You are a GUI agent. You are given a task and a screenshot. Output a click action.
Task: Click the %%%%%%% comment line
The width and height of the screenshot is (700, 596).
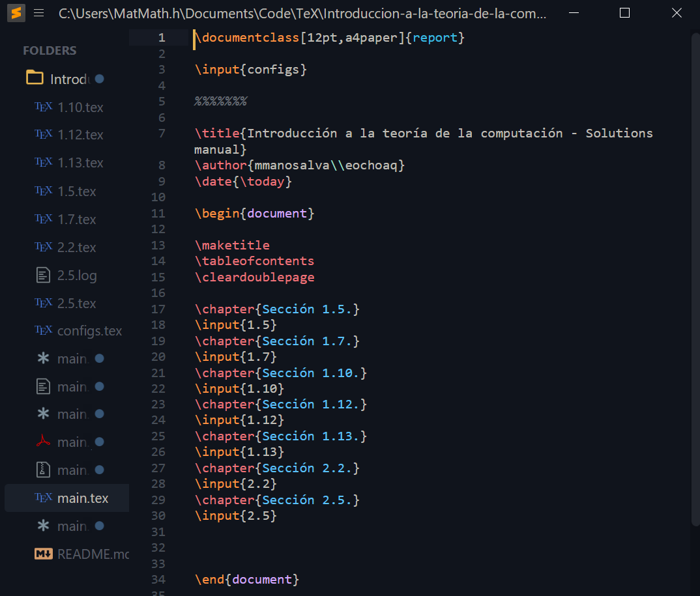(x=220, y=101)
